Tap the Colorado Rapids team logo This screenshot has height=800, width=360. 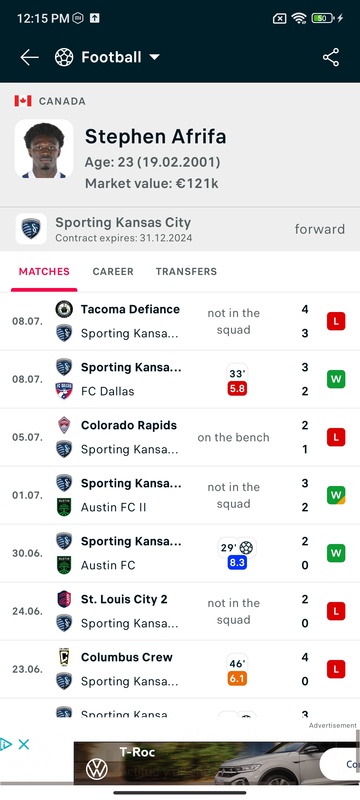tap(64, 425)
